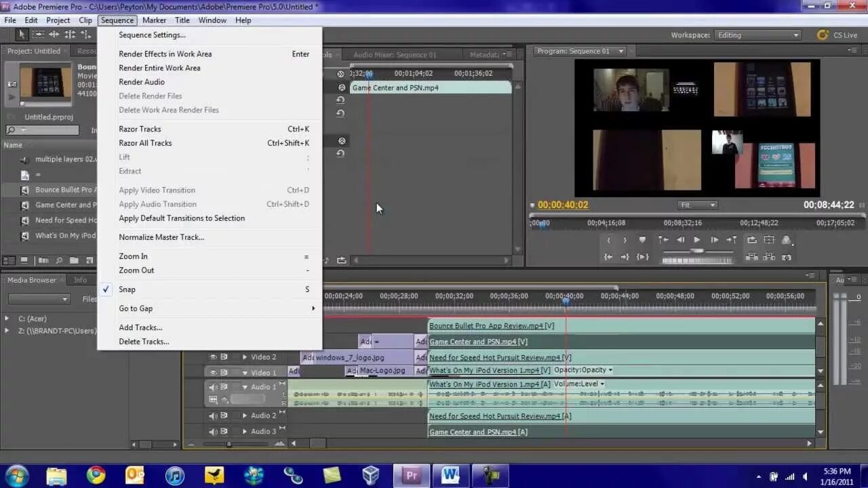This screenshot has width=868, height=488.
Task: Mute Audio 3 track speaker toggle
Action: click(213, 432)
